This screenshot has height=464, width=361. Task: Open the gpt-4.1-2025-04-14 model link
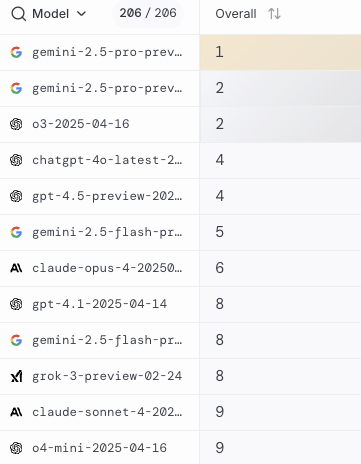click(x=99, y=304)
